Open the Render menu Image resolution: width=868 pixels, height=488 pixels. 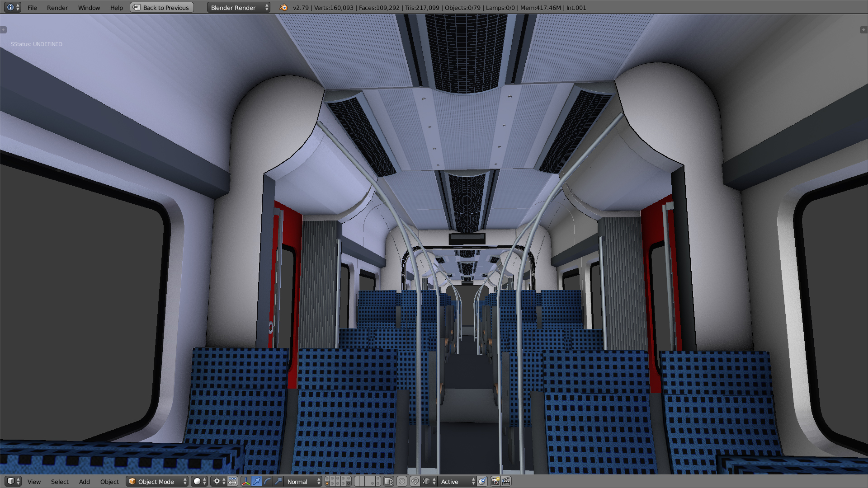coord(57,8)
